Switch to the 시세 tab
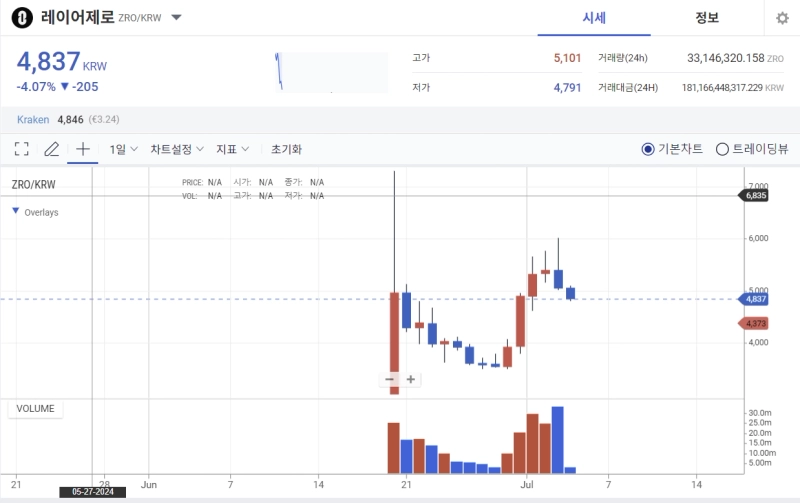The width and height of the screenshot is (800, 503). click(595, 18)
